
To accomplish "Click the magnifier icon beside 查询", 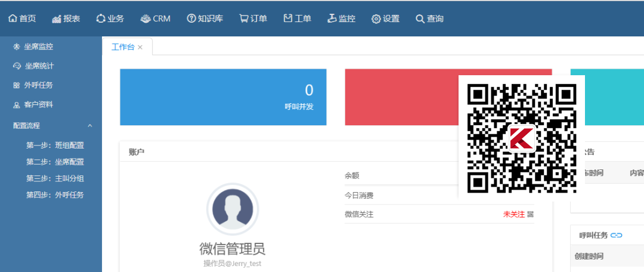I will point(420,19).
